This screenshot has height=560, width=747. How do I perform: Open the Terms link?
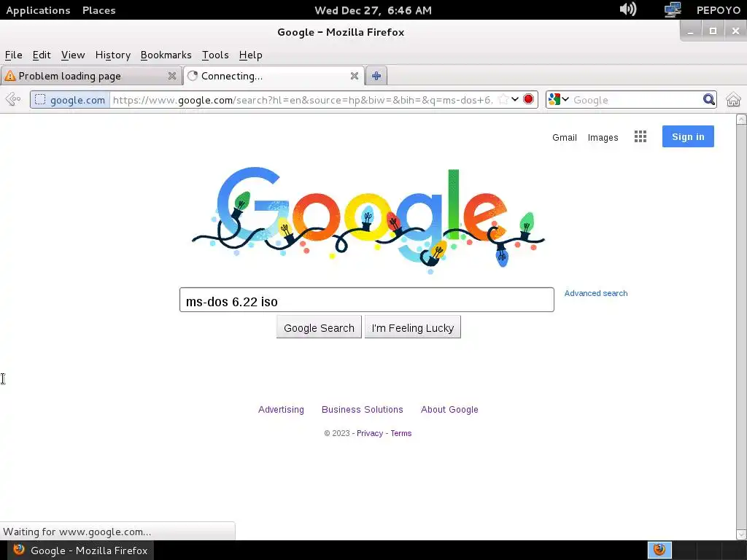pos(400,433)
